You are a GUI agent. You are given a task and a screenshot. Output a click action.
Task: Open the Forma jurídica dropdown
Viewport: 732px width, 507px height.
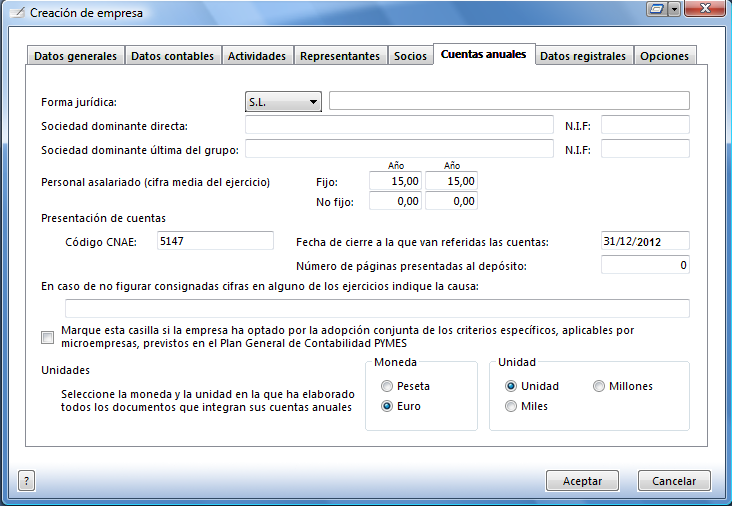[x=282, y=101]
